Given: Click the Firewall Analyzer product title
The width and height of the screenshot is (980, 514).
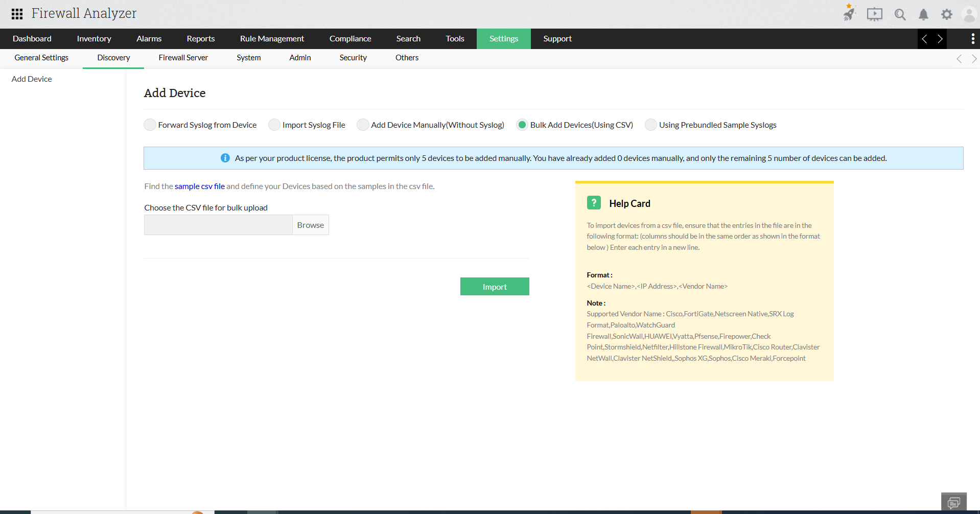Looking at the screenshot, I should pyautogui.click(x=84, y=13).
